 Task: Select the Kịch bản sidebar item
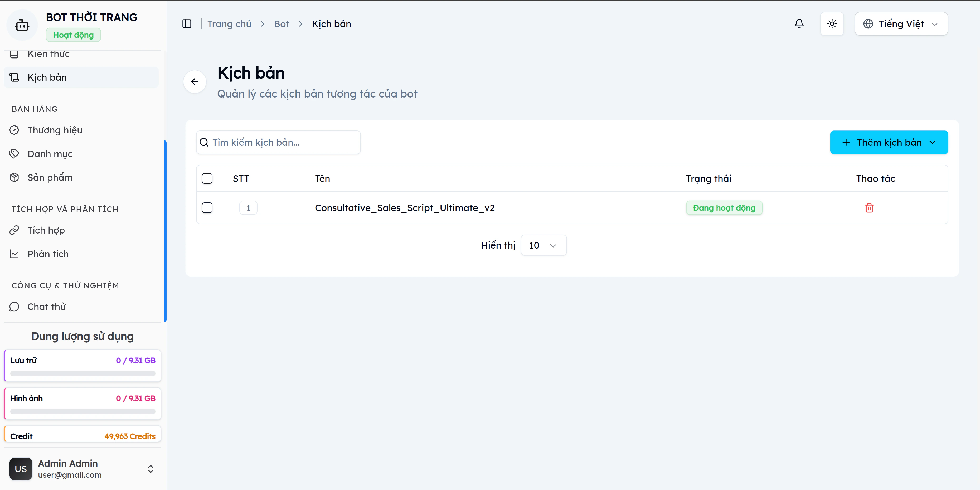coord(47,77)
